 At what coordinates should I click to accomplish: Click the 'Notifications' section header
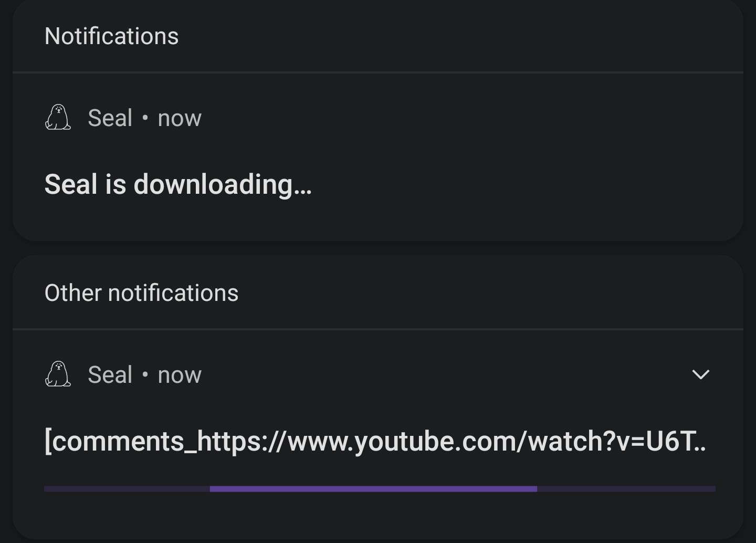(111, 36)
